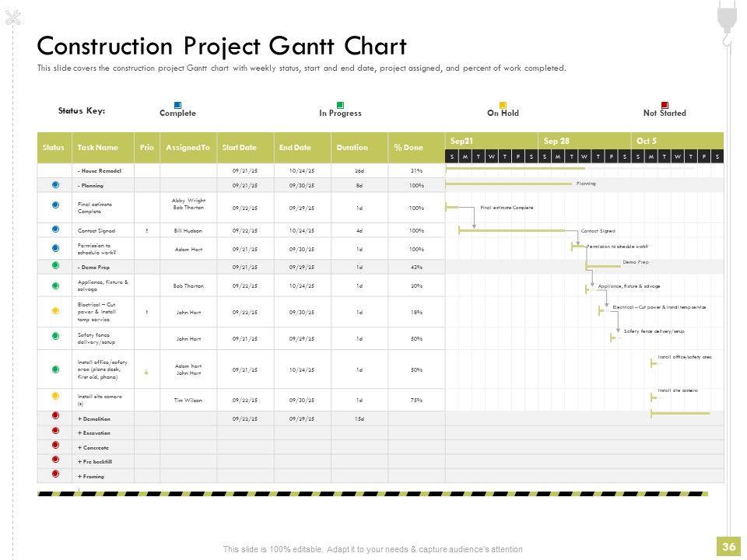
Task: Click the yellow On Hold key swatch
Action: click(503, 105)
